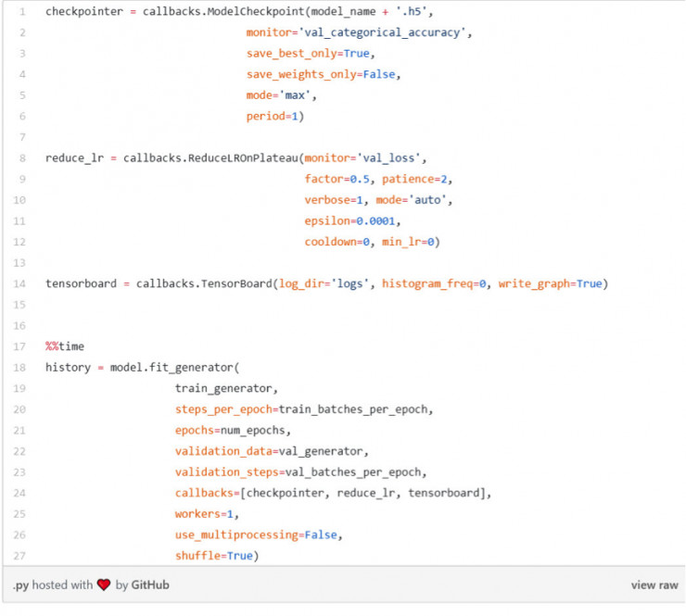Click 'use_multiprocessing=False' parameter
The height and width of the screenshot is (616, 686).
point(256,535)
